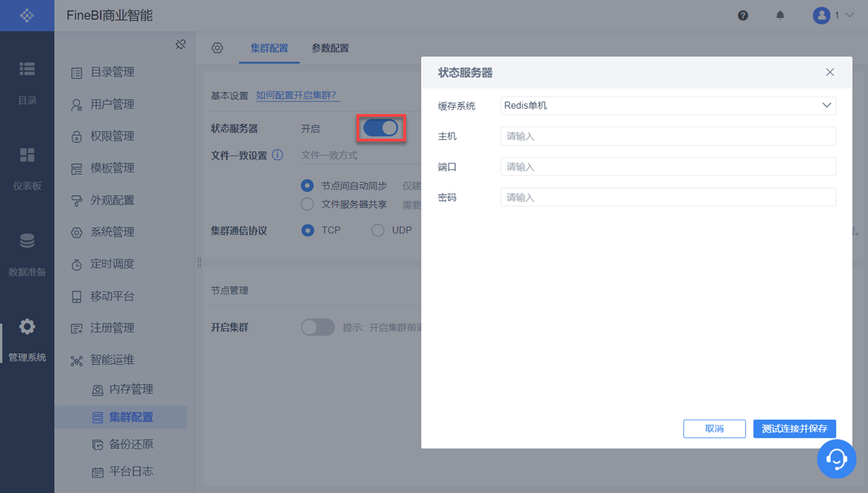Screen dimensions: 868x493
Task: Collapse the 智能运维 menu group
Action: pyautogui.click(x=112, y=360)
